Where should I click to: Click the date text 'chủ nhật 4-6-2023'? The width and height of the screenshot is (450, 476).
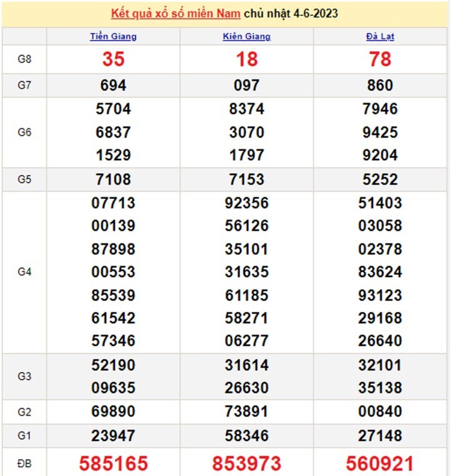[291, 13]
